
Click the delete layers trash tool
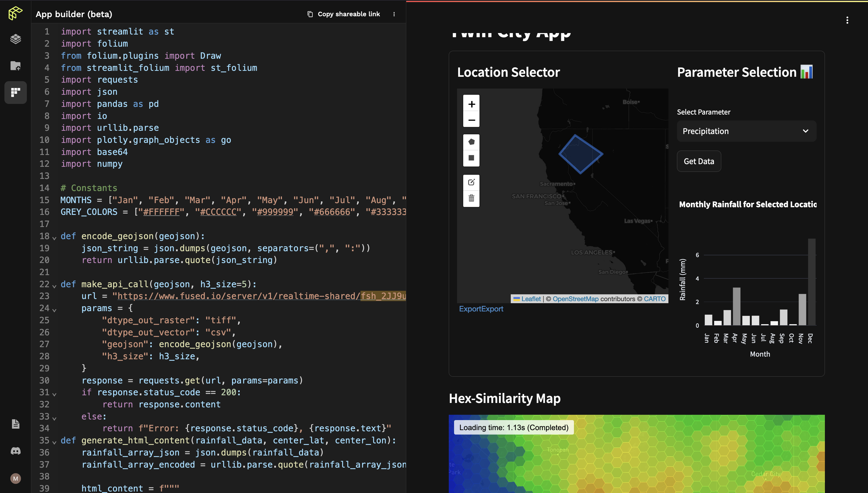pyautogui.click(x=471, y=198)
